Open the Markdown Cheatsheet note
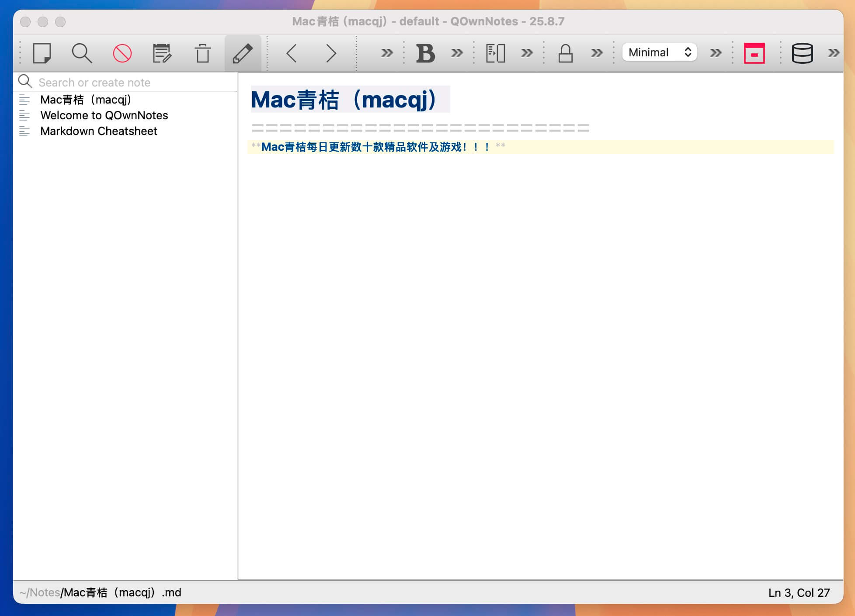This screenshot has width=855, height=616. 98,131
